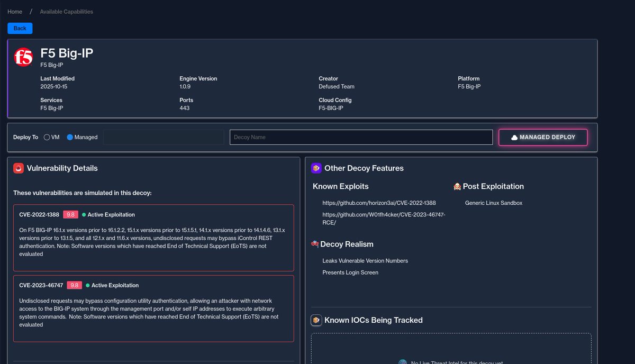Open Available Capabilities breadcrumb
635x364 pixels.
(67, 12)
